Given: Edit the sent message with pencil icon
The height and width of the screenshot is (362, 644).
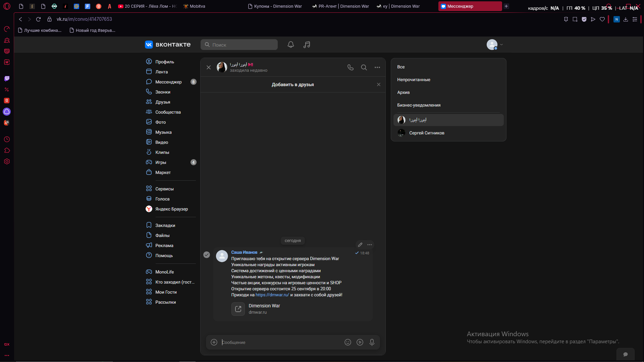Looking at the screenshot, I should click(x=360, y=245).
